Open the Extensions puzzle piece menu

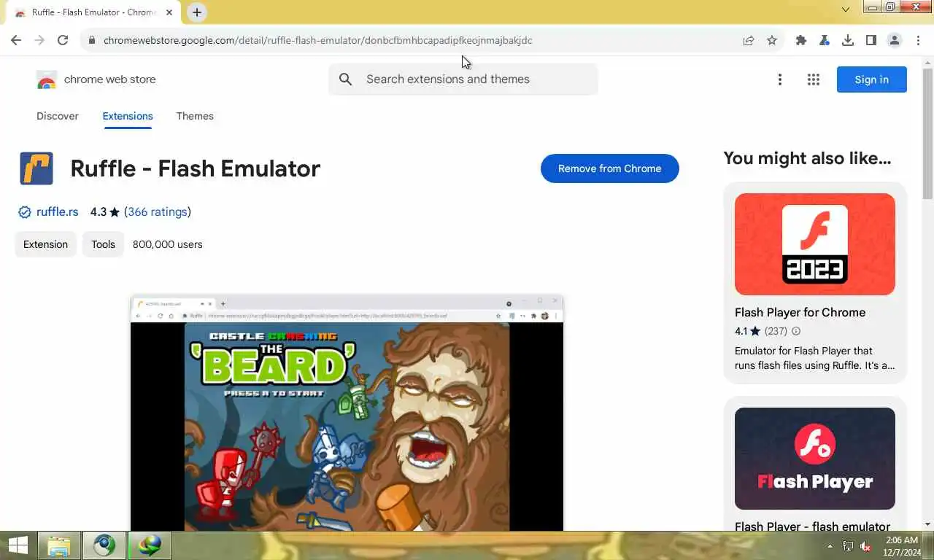(801, 40)
